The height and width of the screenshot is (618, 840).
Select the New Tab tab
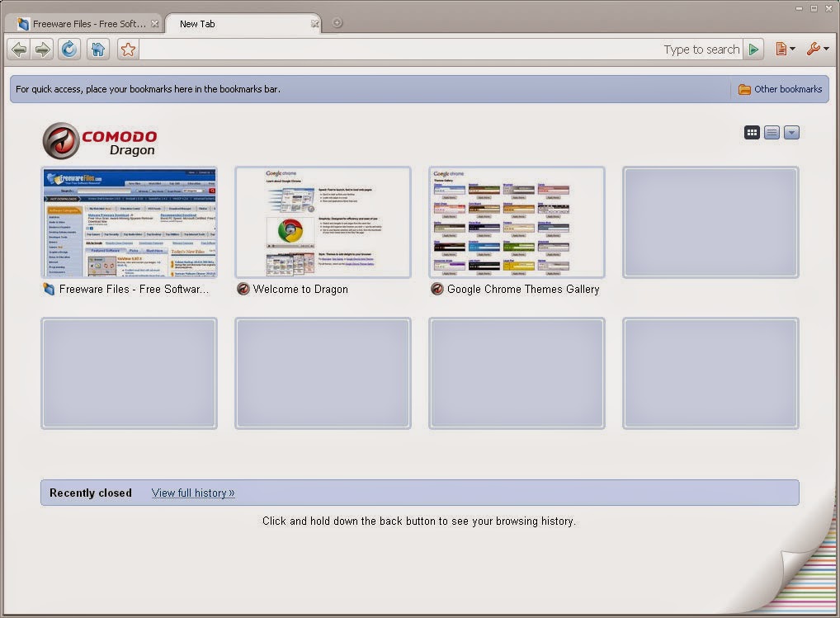click(x=243, y=24)
